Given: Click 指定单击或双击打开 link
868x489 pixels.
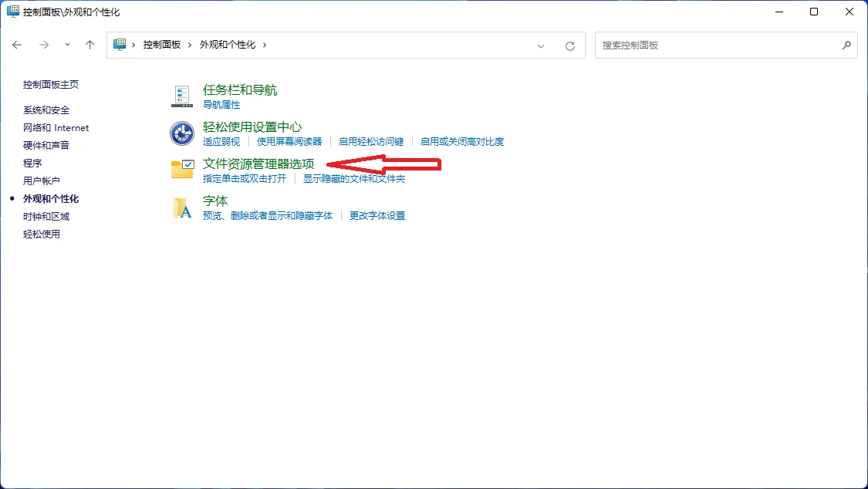Looking at the screenshot, I should coord(245,179).
